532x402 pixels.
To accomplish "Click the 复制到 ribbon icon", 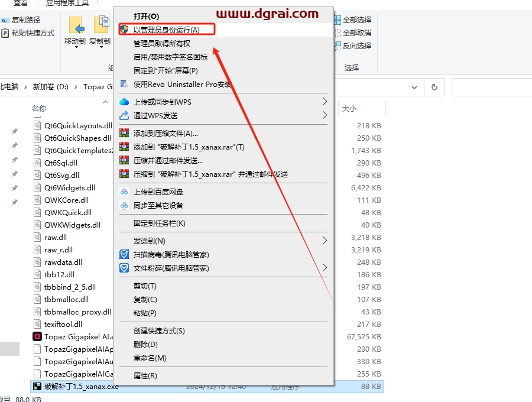I will point(100,25).
